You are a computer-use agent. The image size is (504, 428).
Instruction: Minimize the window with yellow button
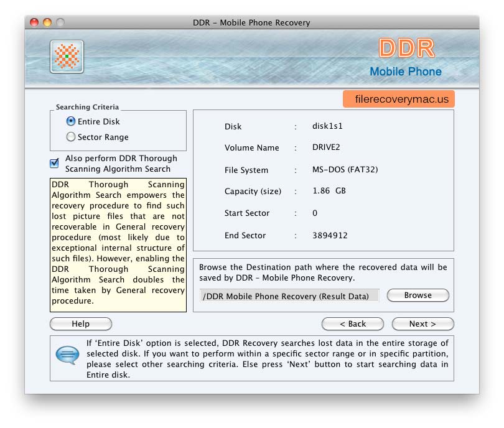(47, 22)
